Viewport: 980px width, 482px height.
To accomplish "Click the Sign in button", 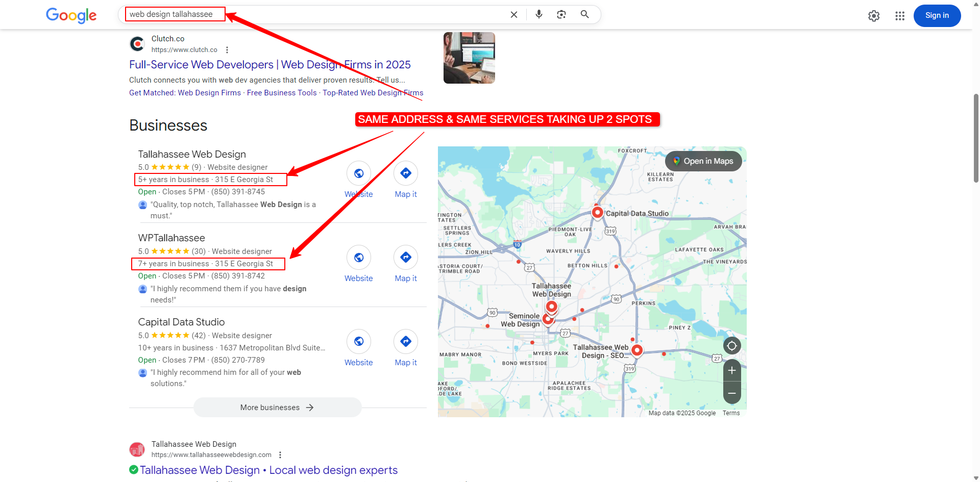I will pos(937,15).
